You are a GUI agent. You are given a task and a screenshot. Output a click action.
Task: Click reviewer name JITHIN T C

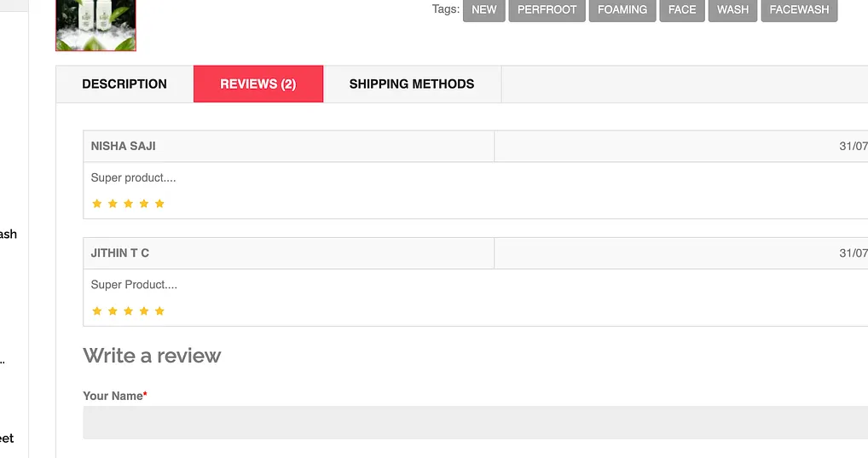click(x=120, y=253)
